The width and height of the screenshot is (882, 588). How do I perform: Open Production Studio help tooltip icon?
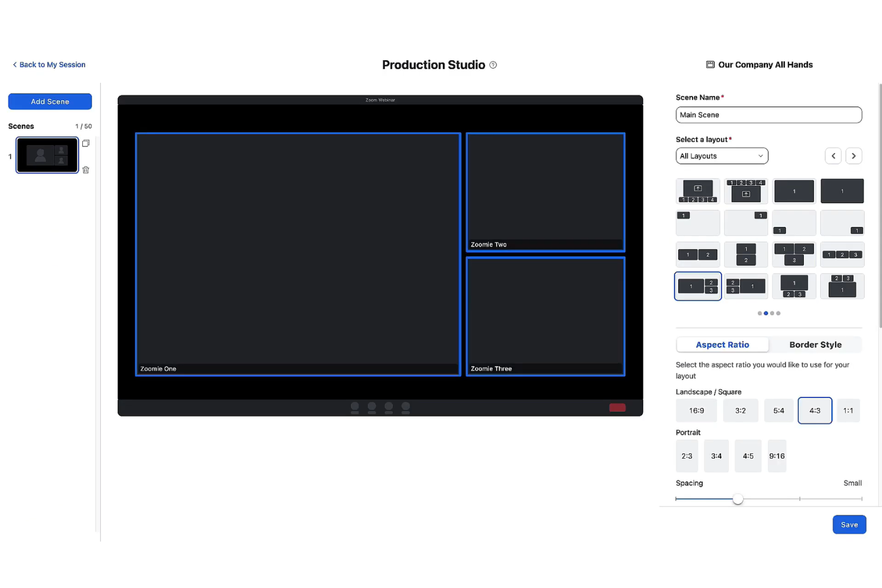493,65
